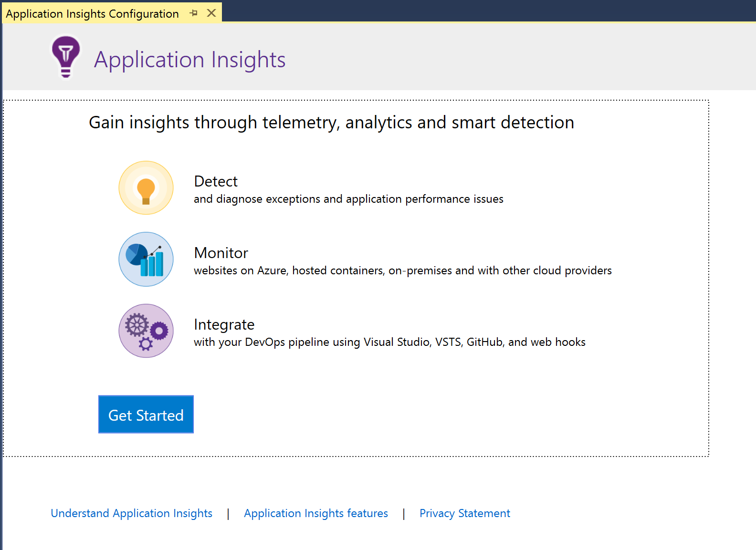Screen dimensions: 756x550
Task: Click the 'Gain insights through telemetry' headline
Action: coord(331,123)
